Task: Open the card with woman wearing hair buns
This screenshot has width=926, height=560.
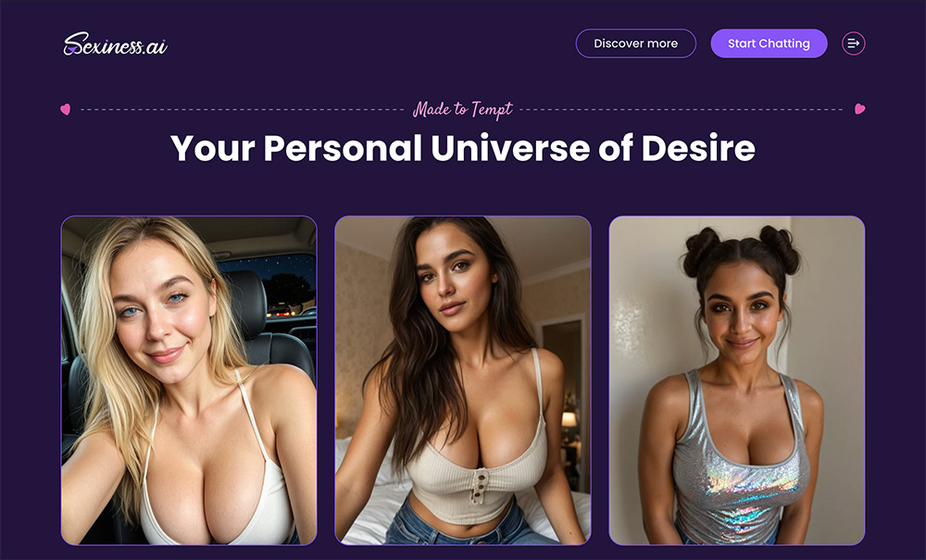Action: pyautogui.click(x=737, y=380)
